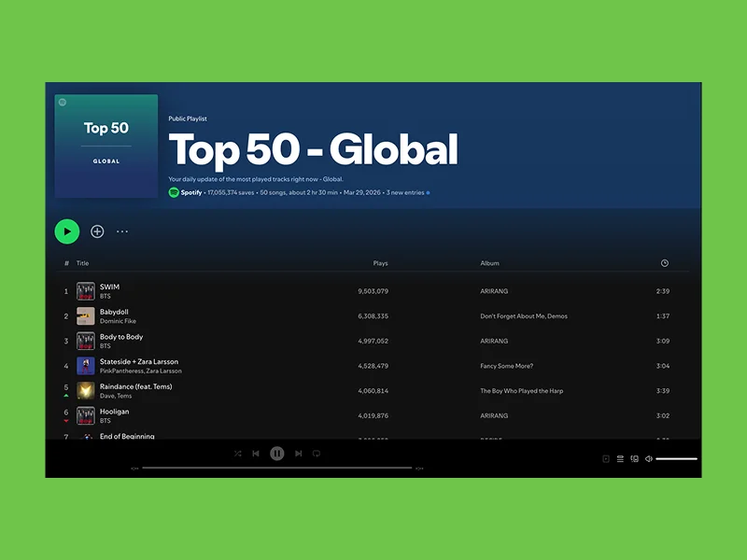Sort the list by the Album column
This screenshot has width=747, height=560.
[x=489, y=263]
